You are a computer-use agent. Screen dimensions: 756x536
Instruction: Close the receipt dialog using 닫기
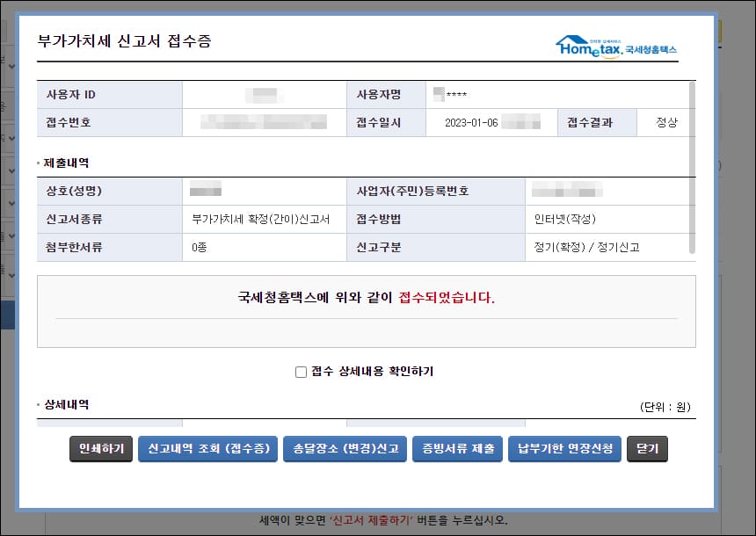point(647,449)
